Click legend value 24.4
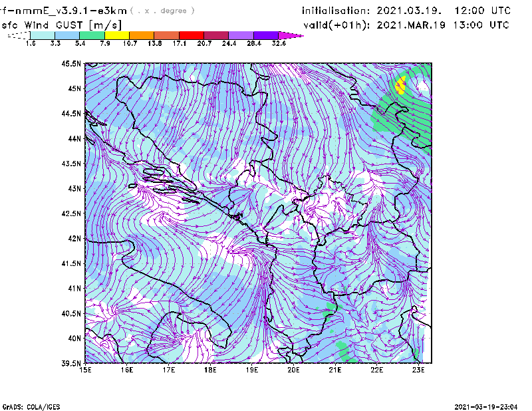 [229, 43]
